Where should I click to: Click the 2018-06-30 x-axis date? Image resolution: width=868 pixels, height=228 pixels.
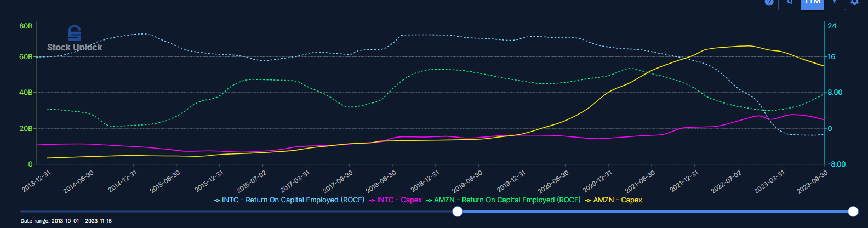(x=381, y=181)
